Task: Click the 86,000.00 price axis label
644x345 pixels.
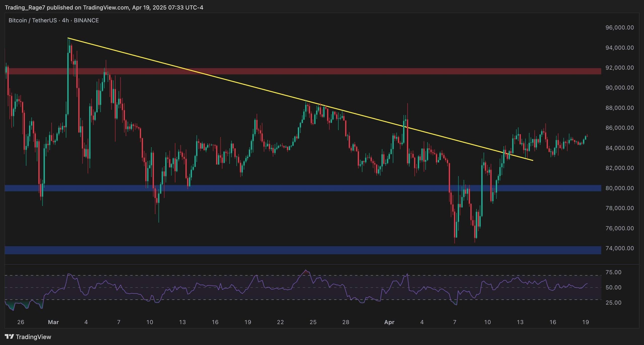Action: [x=619, y=128]
